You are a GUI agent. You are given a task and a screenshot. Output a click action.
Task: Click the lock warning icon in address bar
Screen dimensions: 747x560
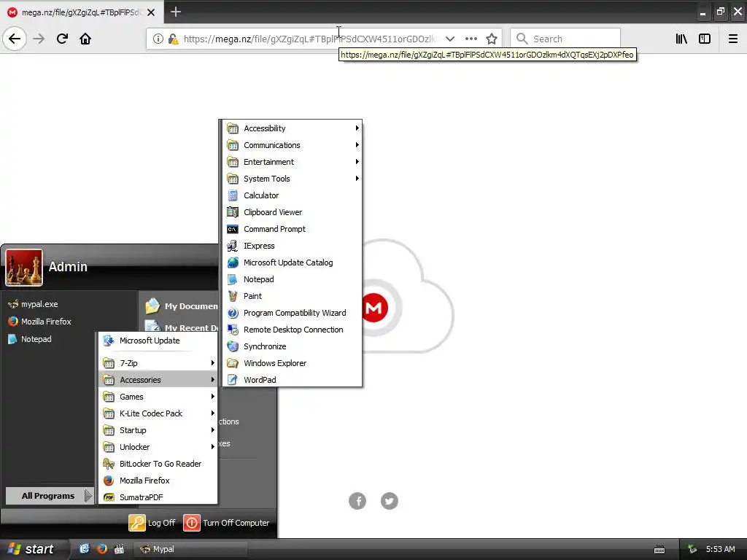(173, 39)
